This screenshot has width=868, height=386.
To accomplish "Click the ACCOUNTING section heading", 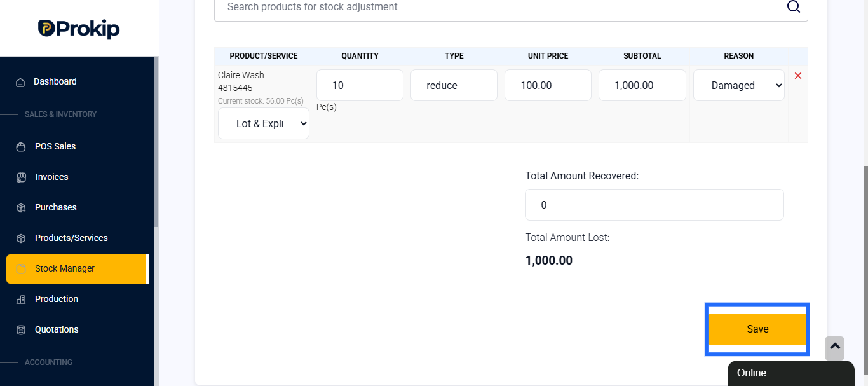I will [48, 362].
